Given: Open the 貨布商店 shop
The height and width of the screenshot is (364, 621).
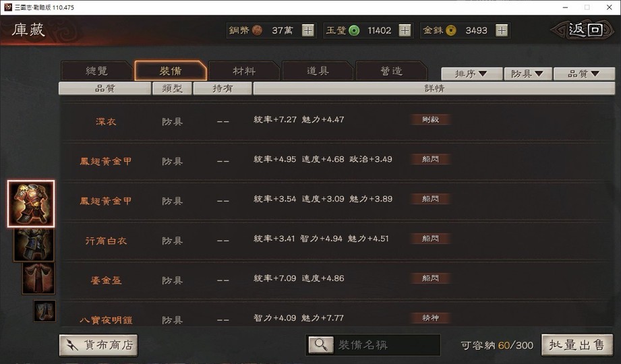Looking at the screenshot, I should click(x=98, y=345).
